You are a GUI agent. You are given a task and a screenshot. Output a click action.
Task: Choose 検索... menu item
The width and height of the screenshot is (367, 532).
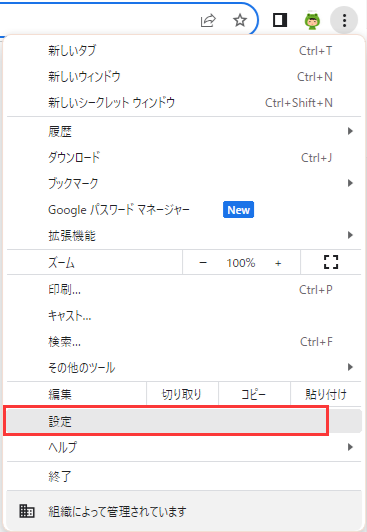pos(184,342)
